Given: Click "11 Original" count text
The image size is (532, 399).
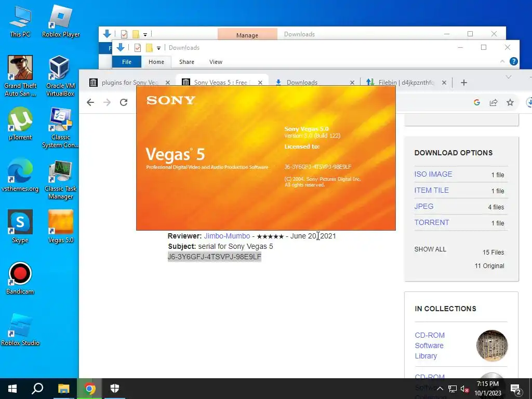Looking at the screenshot, I should click(x=489, y=266).
